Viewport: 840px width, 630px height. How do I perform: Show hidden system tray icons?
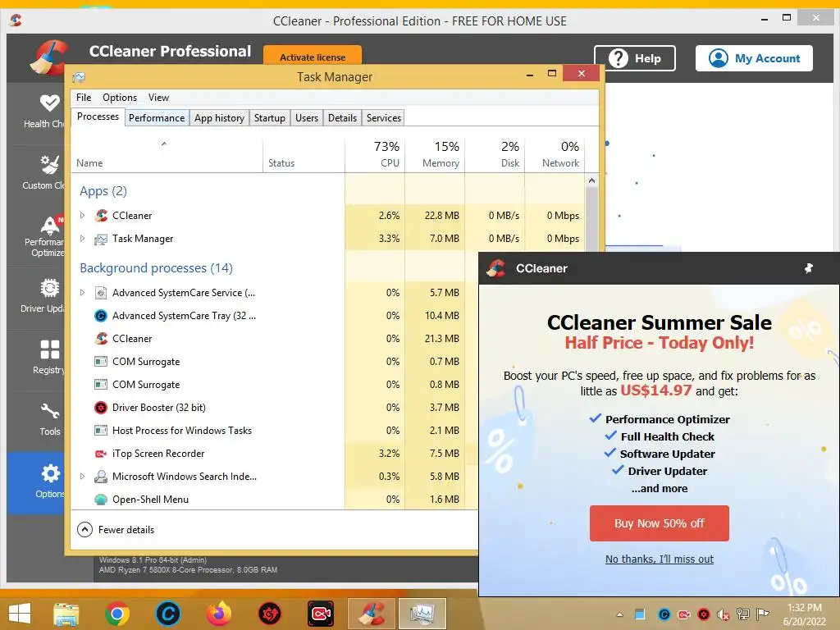(x=620, y=614)
